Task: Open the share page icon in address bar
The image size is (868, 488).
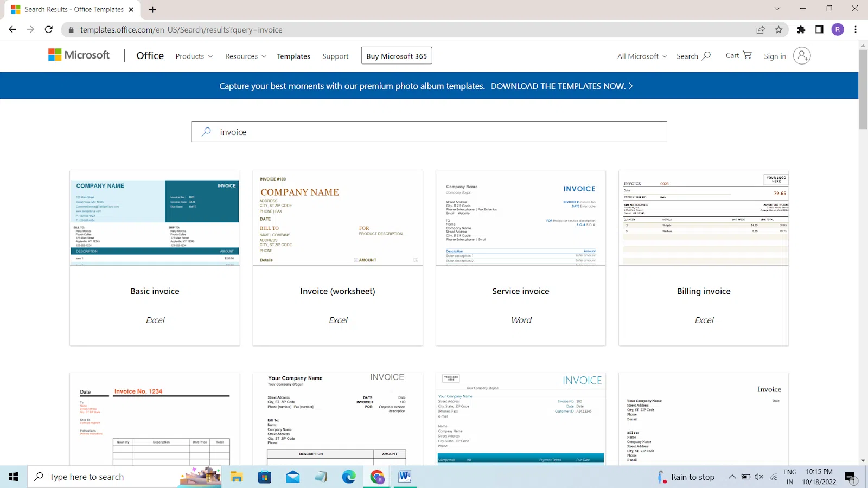Action: tap(761, 30)
